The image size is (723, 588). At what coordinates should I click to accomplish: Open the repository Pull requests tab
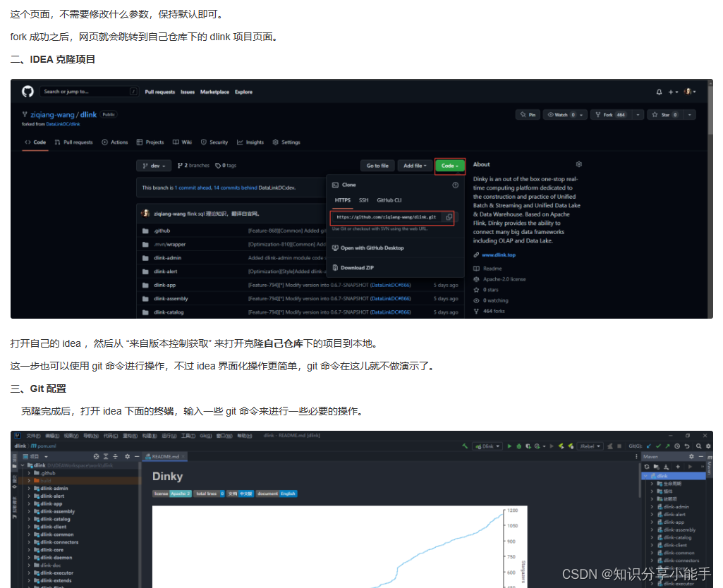(x=73, y=142)
